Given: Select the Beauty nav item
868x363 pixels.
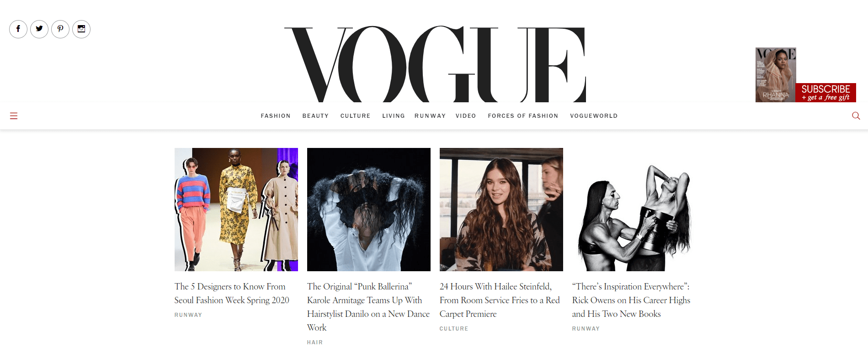Looking at the screenshot, I should [x=315, y=116].
